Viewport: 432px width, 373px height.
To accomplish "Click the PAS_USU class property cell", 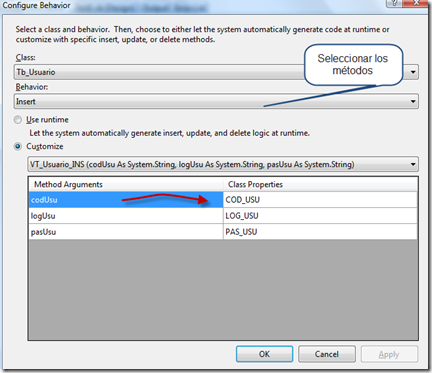I will [x=320, y=232].
